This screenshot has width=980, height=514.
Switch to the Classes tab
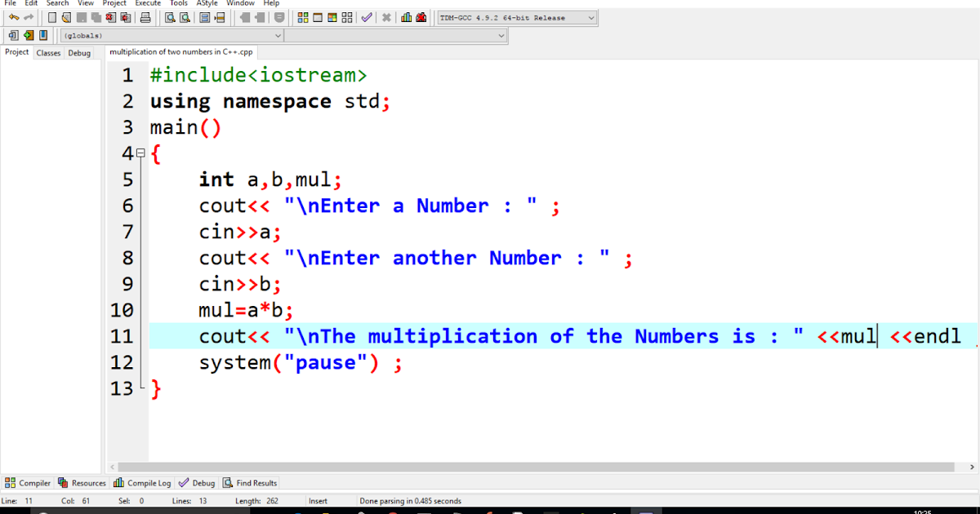(48, 52)
